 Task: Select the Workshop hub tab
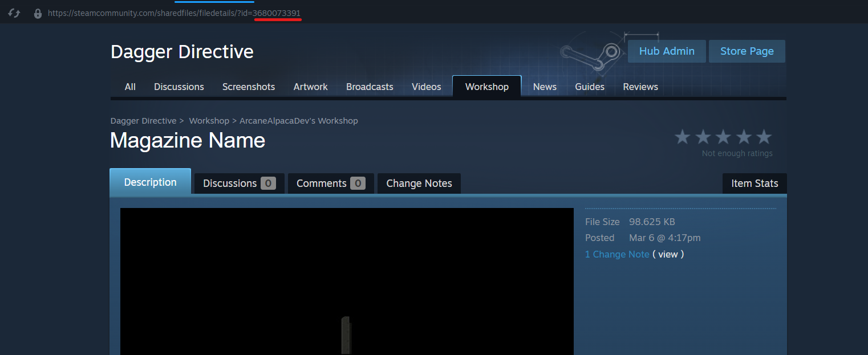point(487,87)
